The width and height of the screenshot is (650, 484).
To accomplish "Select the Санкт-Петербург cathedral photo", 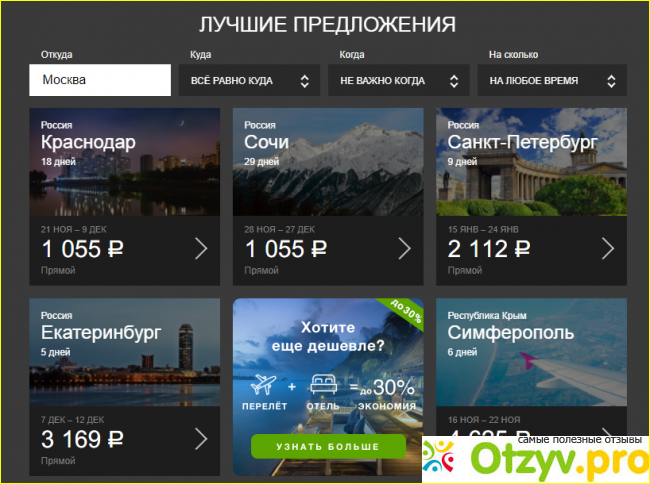I will [x=531, y=162].
